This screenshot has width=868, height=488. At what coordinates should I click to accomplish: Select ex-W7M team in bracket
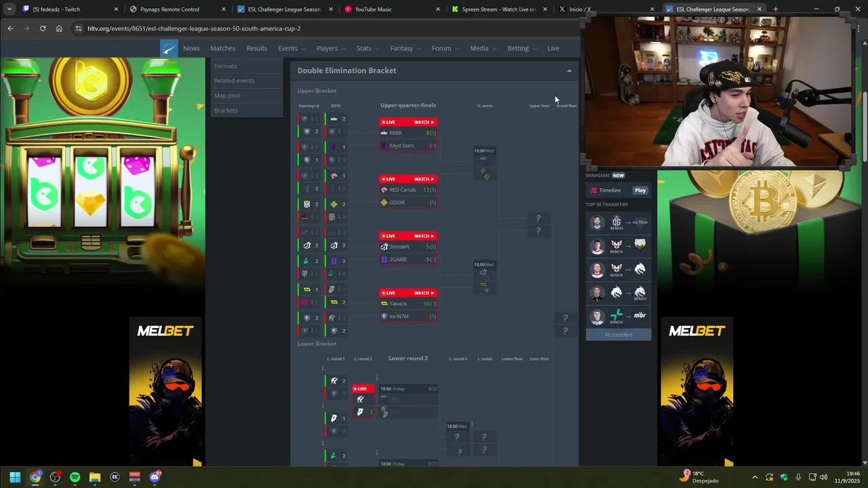pos(408,317)
